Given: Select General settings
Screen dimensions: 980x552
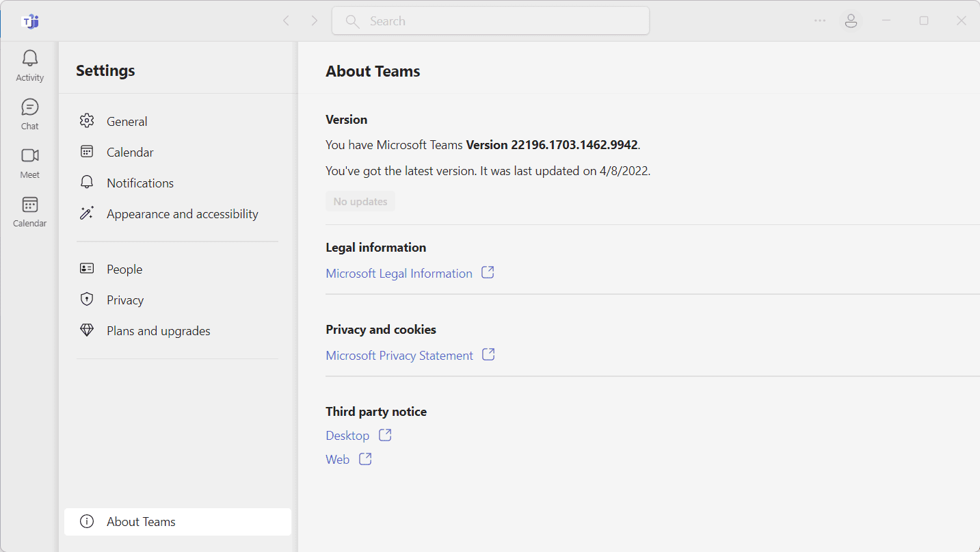Looking at the screenshot, I should (178, 121).
